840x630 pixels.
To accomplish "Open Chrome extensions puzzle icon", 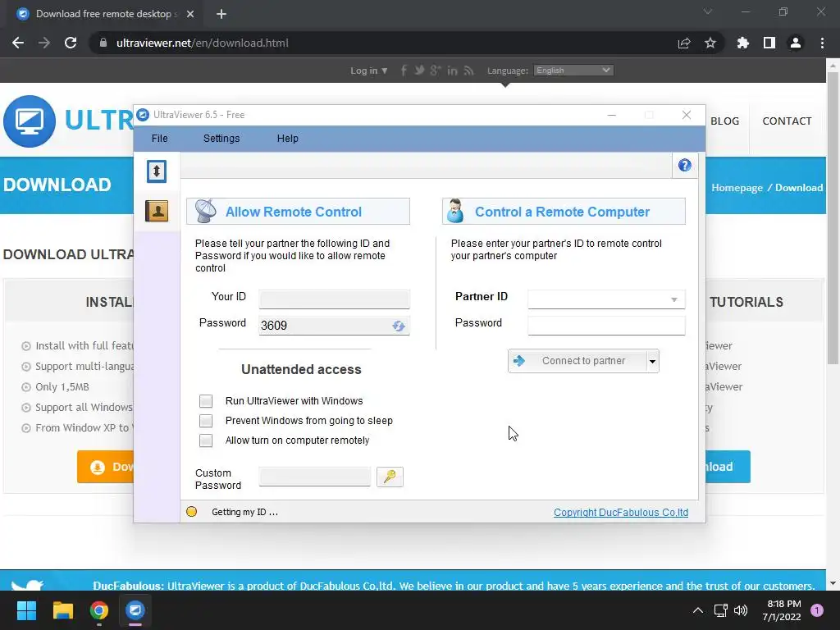I will click(742, 43).
